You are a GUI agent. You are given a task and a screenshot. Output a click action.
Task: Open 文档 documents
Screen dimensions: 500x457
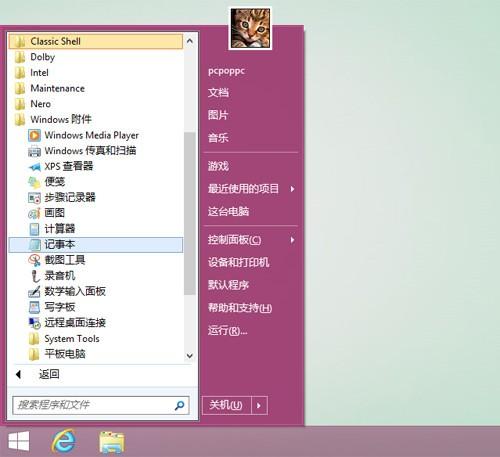point(218,93)
